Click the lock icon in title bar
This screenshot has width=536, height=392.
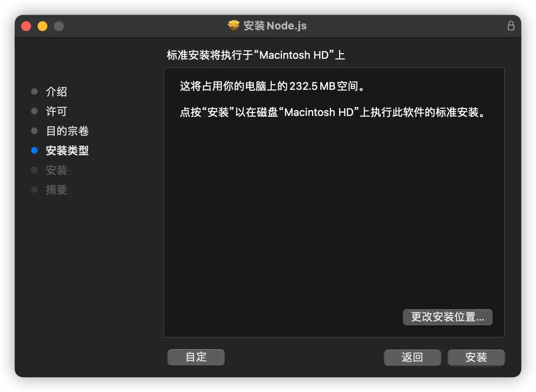coord(511,26)
